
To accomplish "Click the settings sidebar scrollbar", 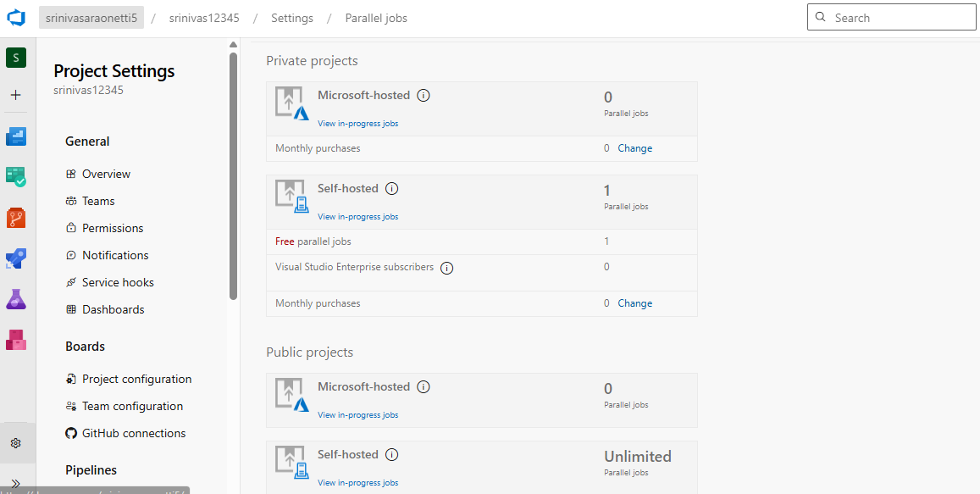I will [233, 178].
